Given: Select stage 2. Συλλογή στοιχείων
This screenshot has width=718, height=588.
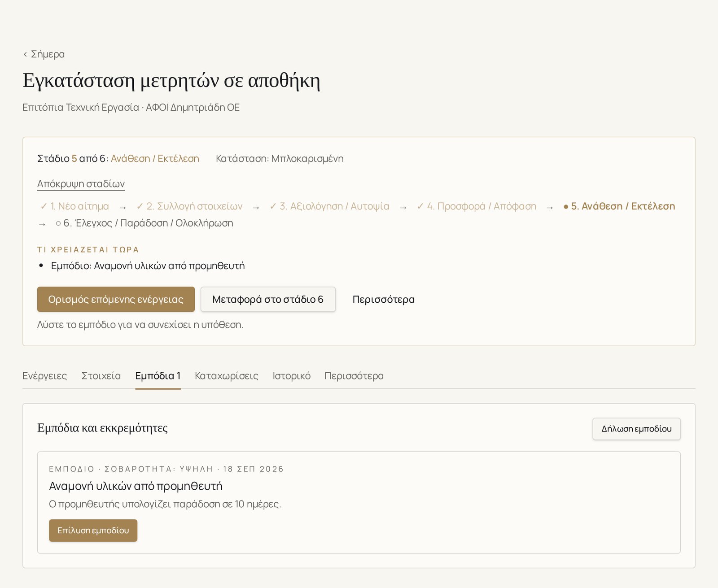Looking at the screenshot, I should pyautogui.click(x=189, y=206).
